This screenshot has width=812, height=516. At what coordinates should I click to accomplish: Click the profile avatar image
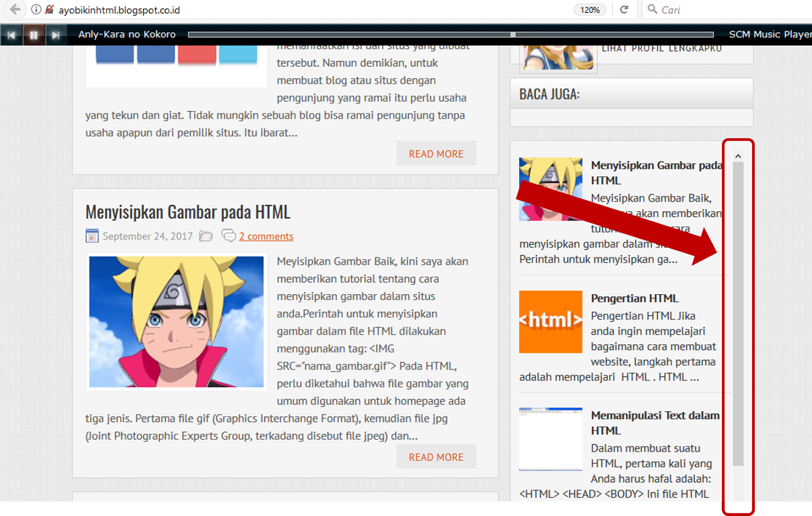point(558,57)
